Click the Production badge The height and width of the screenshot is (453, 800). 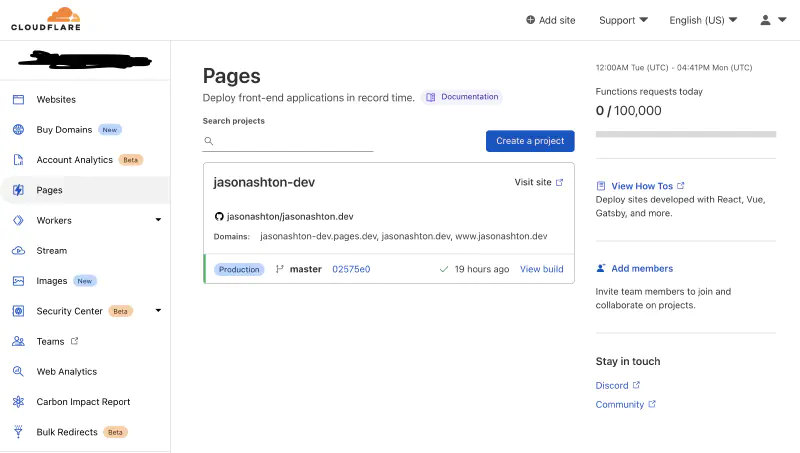[239, 269]
